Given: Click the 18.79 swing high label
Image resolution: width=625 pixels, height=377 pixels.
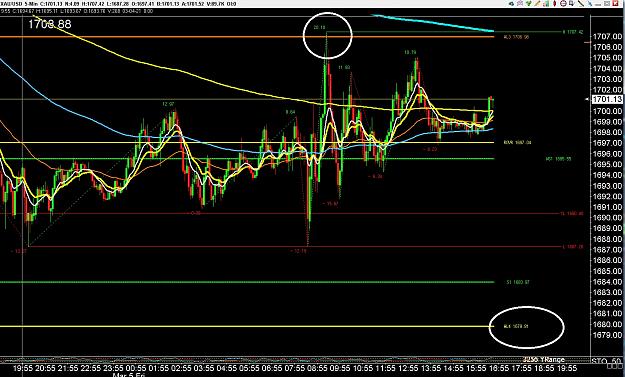Looking at the screenshot, I should click(410, 52).
